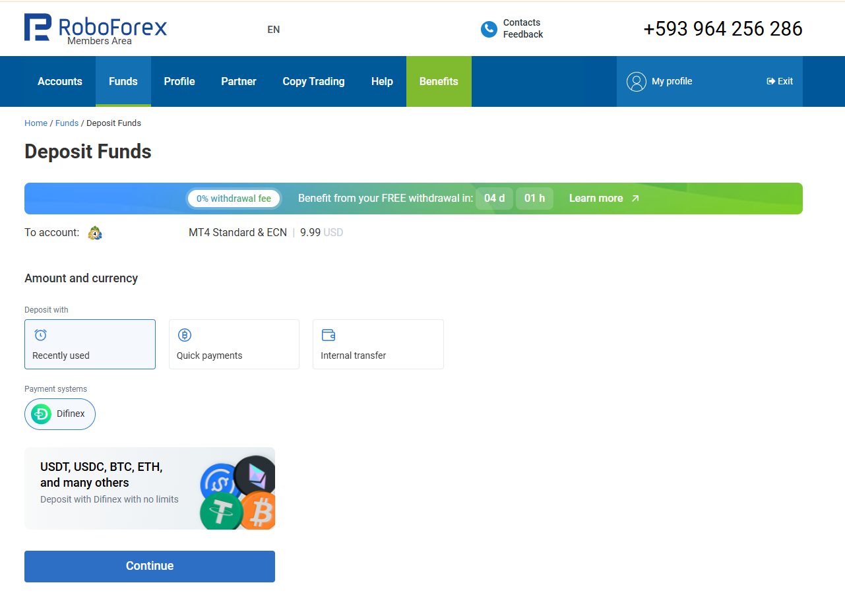Image resolution: width=845 pixels, height=616 pixels.
Task: Click the blue phone contacts icon
Action: [x=489, y=29]
